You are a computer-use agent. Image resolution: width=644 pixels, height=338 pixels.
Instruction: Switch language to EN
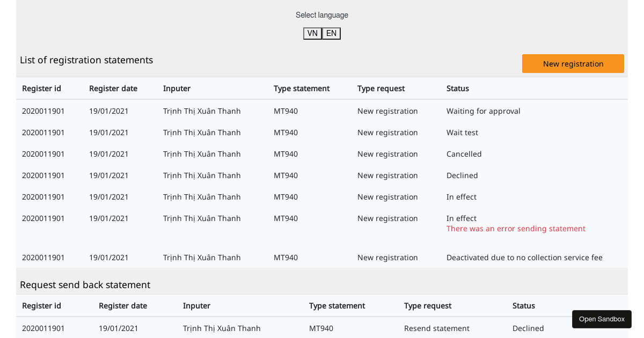331,33
